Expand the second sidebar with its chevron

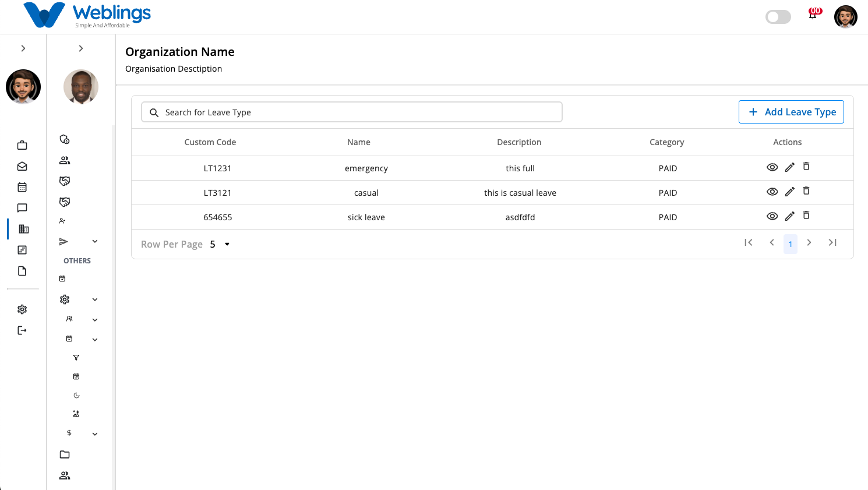click(x=81, y=48)
